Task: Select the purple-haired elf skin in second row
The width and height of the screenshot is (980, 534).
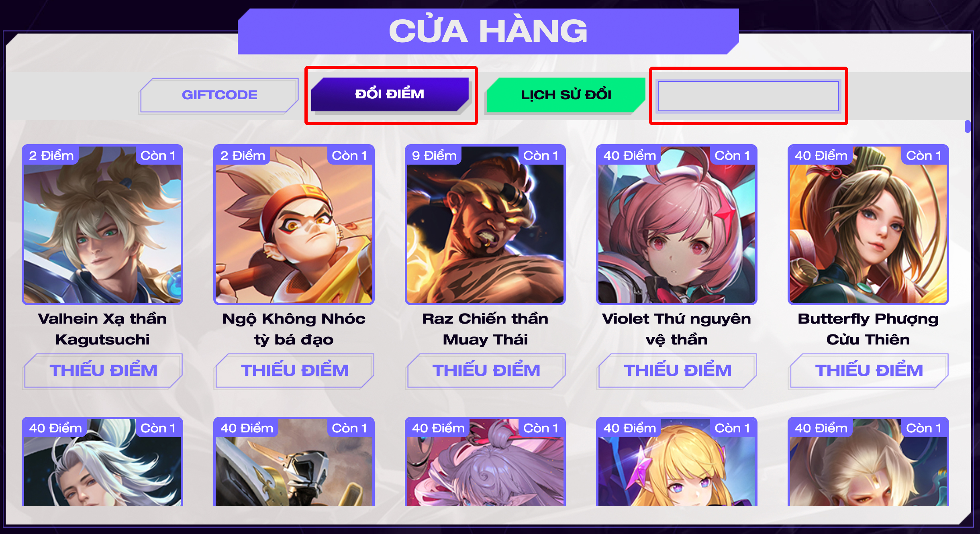Action: coord(485,462)
